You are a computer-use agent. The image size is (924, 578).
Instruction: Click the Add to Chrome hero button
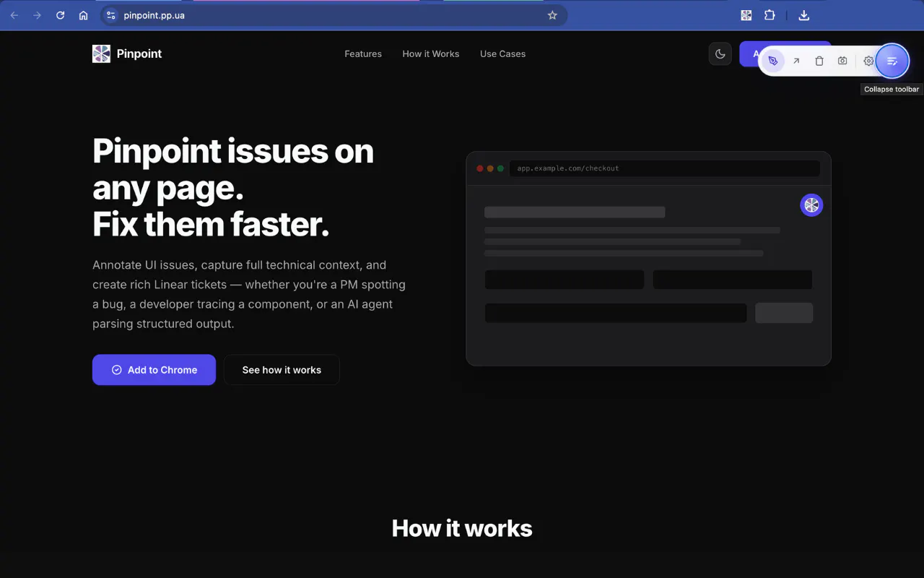154,370
